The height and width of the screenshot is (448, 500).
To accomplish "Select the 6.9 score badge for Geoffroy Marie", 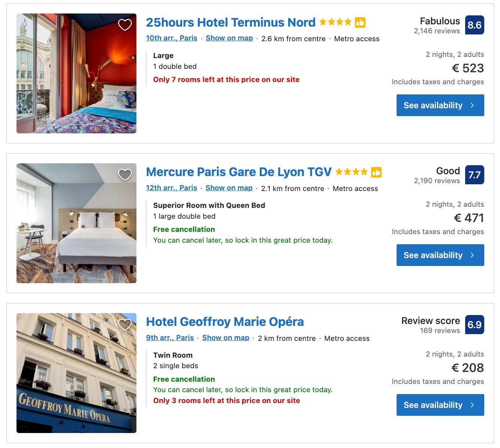I will pos(475,325).
